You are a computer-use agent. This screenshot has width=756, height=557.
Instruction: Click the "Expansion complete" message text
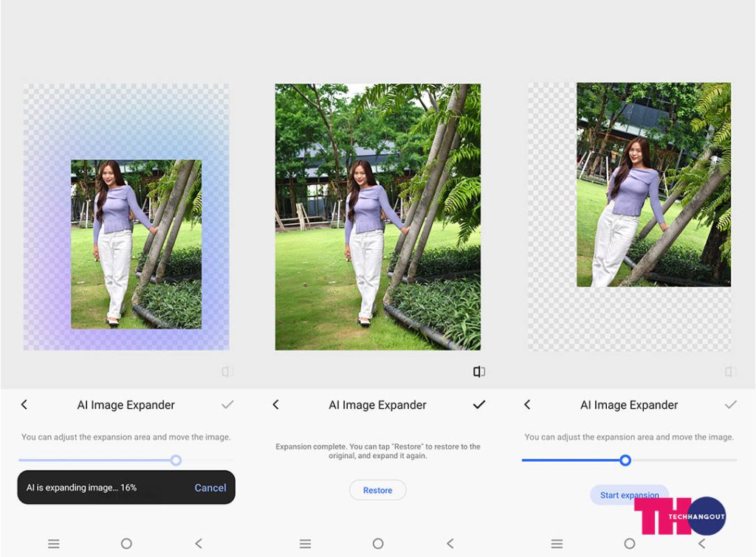pyautogui.click(x=378, y=451)
